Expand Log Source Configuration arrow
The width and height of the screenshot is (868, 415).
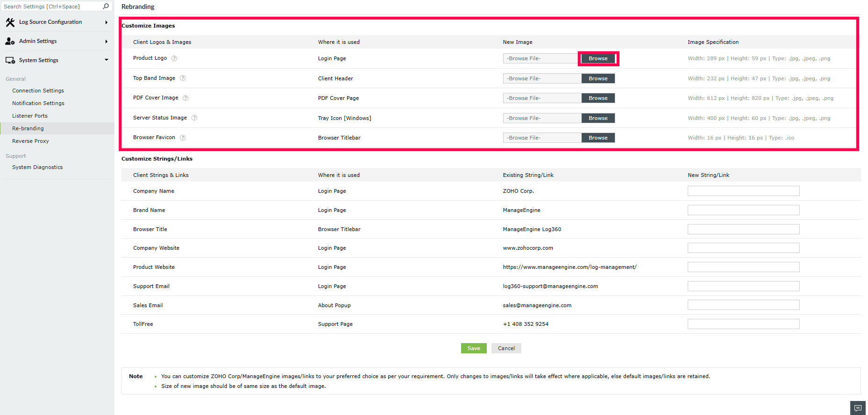[107, 22]
